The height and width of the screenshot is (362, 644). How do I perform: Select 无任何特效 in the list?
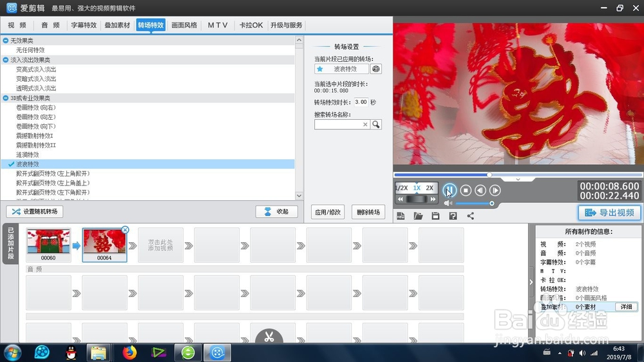coord(30,50)
